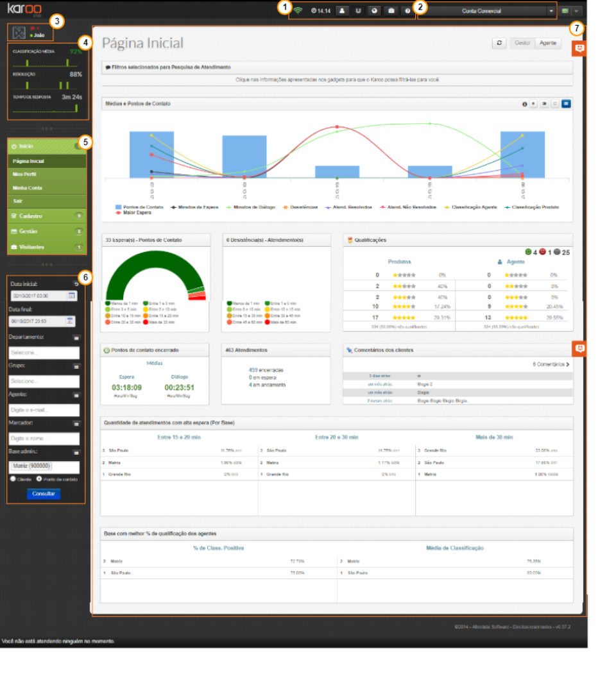Click the info icon on Médias chart header
This screenshot has width=616, height=676.
pyautogui.click(x=526, y=105)
